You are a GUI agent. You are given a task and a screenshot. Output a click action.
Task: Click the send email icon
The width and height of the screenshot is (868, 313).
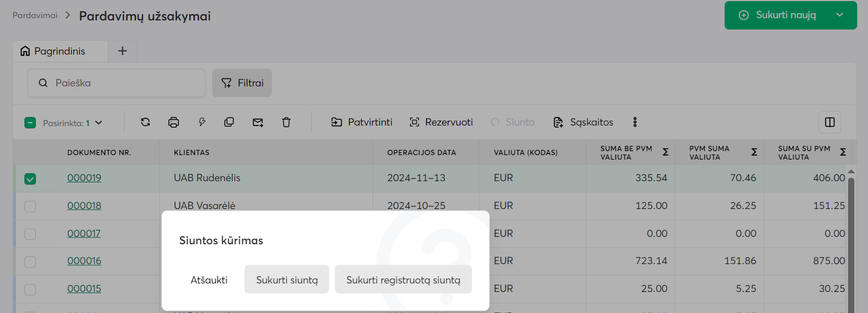[x=258, y=122]
